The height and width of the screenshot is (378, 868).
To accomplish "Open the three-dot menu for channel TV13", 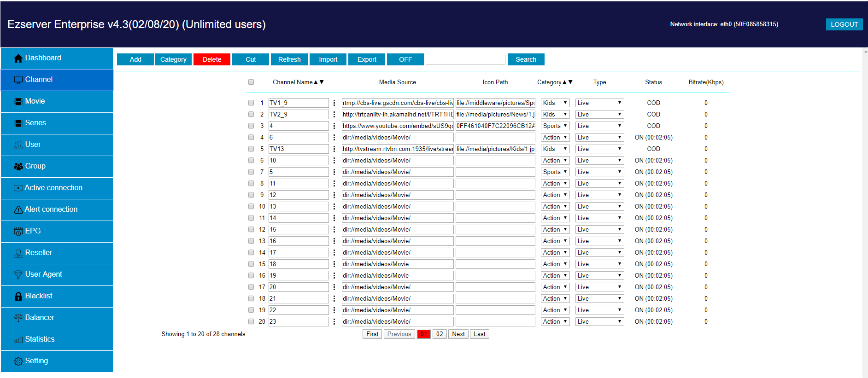I will 334,149.
